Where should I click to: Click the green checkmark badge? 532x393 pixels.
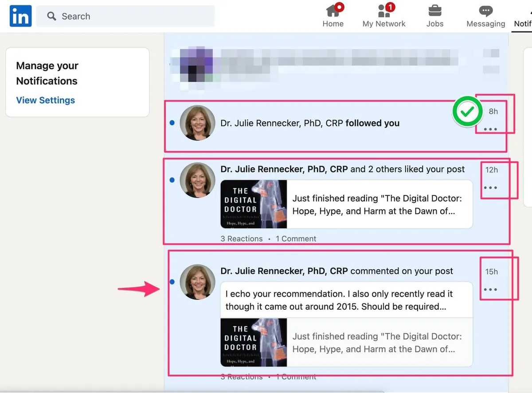[467, 112]
